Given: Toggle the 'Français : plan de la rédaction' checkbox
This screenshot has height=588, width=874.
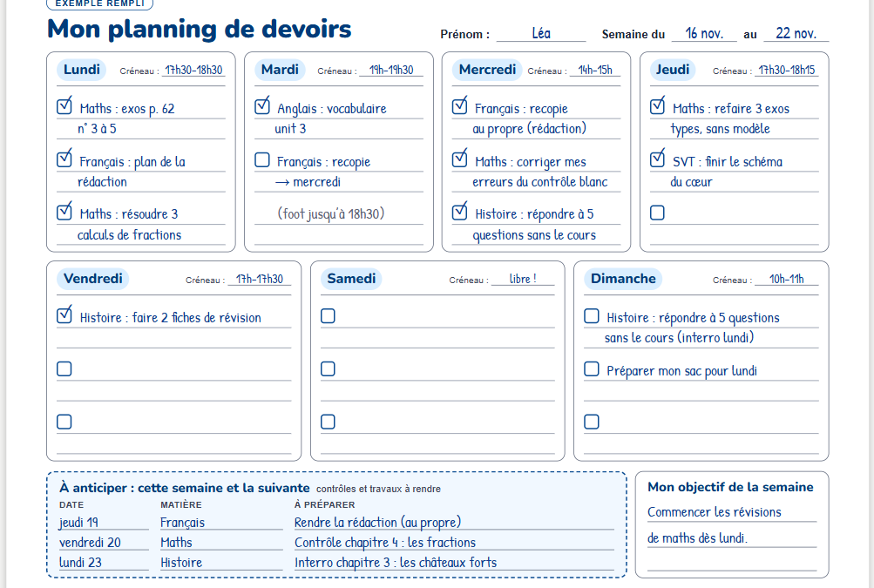Looking at the screenshot, I should pyautogui.click(x=64, y=159).
